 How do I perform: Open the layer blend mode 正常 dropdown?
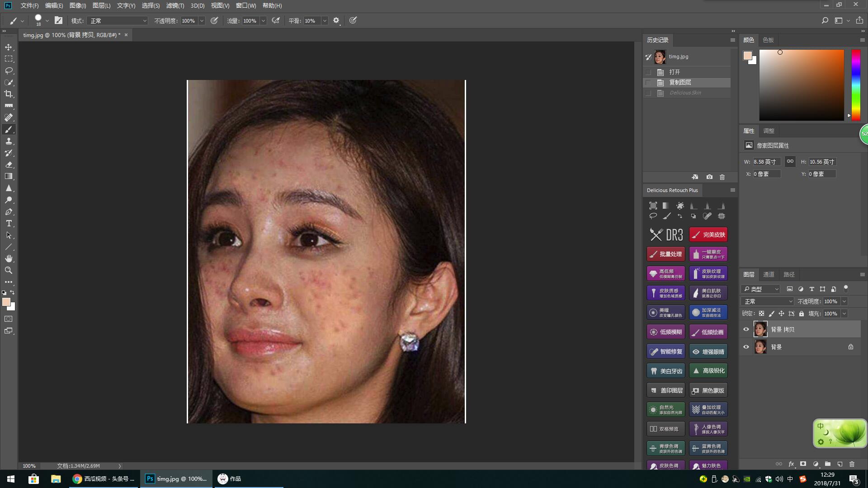(768, 301)
